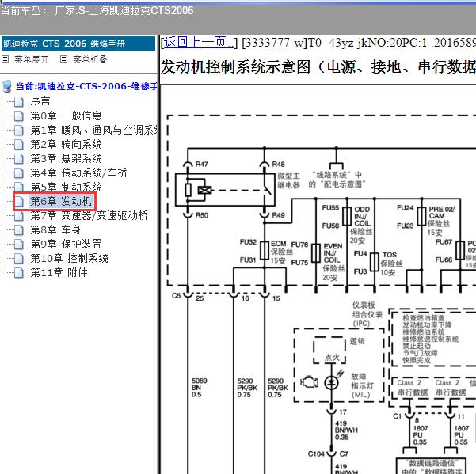Click the page icon beside 第10章 控制系统
This screenshot has height=474, width=476.
pyautogui.click(x=19, y=258)
